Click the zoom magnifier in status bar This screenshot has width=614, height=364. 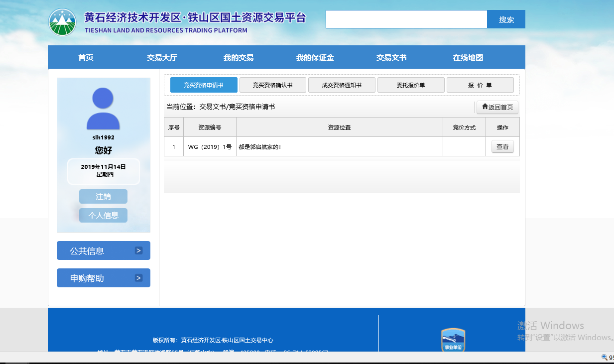(604, 357)
